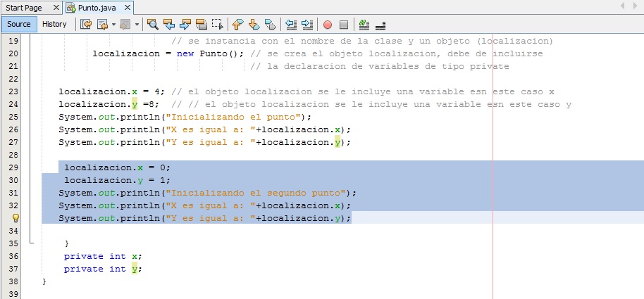Stop macro recording square button

click(344, 24)
